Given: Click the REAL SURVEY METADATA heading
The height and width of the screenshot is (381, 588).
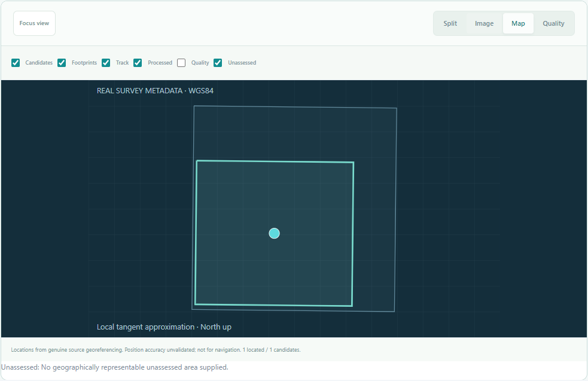Looking at the screenshot, I should [155, 91].
